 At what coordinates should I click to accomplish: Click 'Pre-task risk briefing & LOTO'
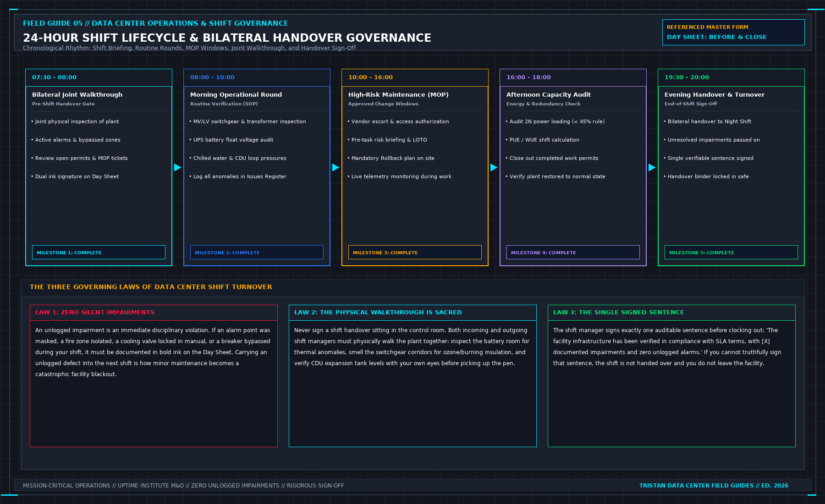click(x=387, y=140)
